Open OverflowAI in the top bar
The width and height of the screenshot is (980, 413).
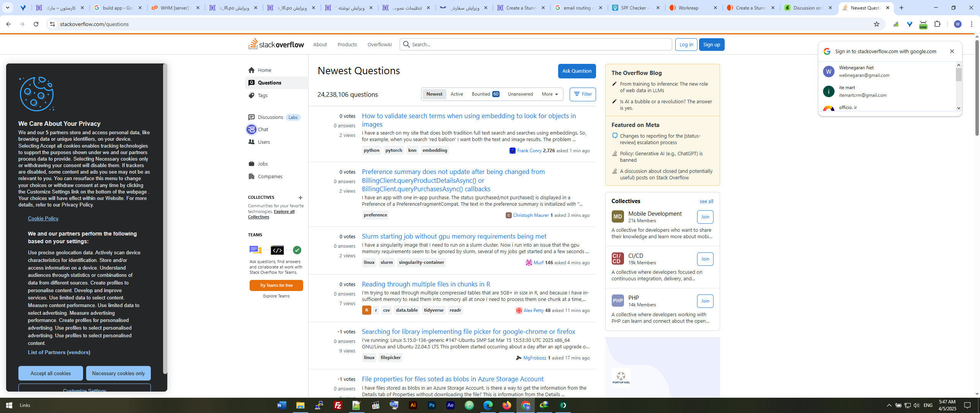[379, 44]
